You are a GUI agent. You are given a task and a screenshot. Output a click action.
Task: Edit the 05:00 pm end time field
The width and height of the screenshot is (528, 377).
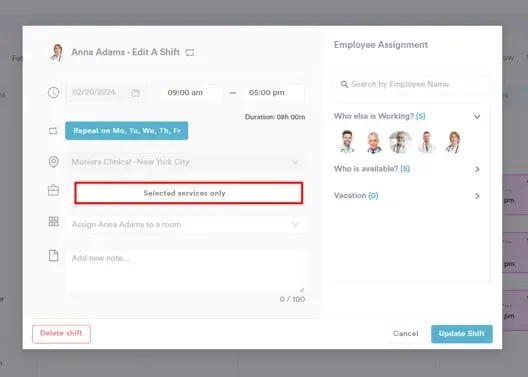(273, 93)
